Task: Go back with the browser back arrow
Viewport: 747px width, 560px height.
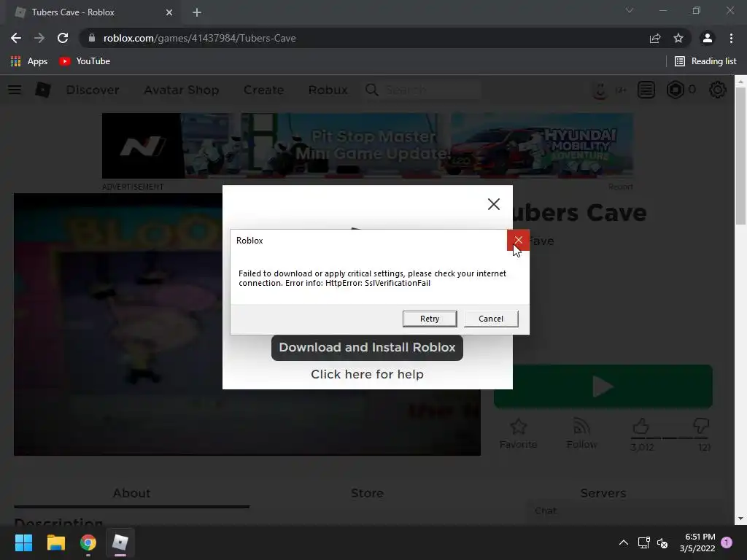Action: [16, 38]
